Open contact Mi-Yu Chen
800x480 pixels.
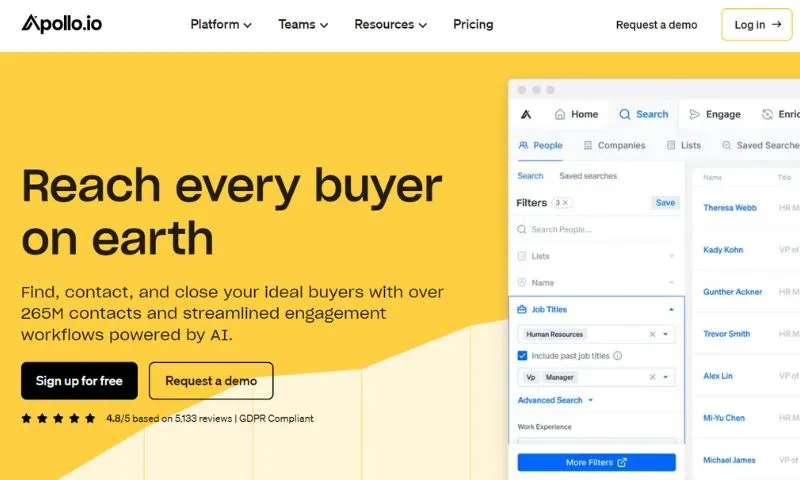[723, 418]
